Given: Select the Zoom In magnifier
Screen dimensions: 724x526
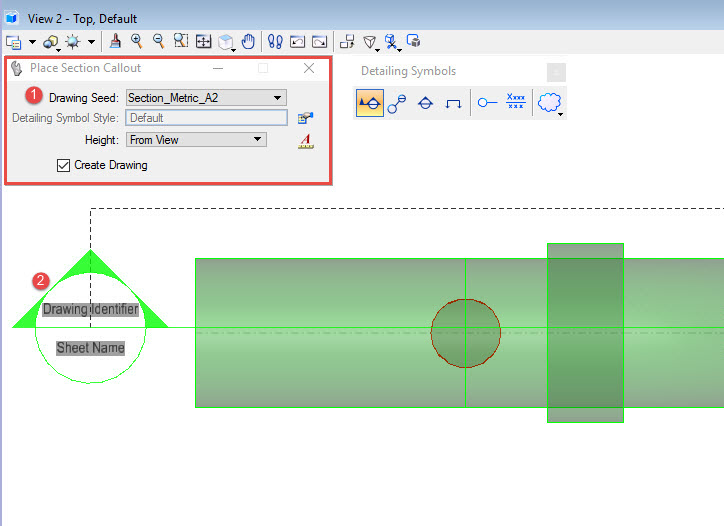Looking at the screenshot, I should click(137, 42).
